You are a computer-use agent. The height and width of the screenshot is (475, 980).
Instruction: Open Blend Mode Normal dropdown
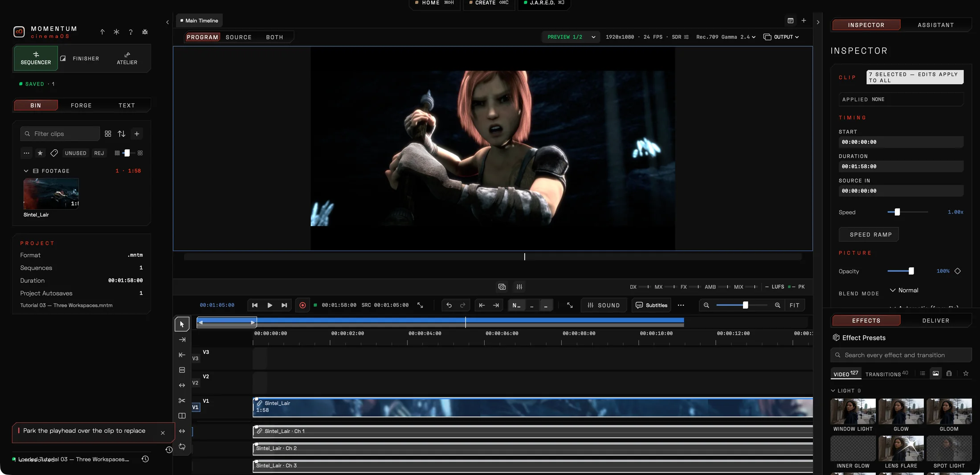click(904, 290)
